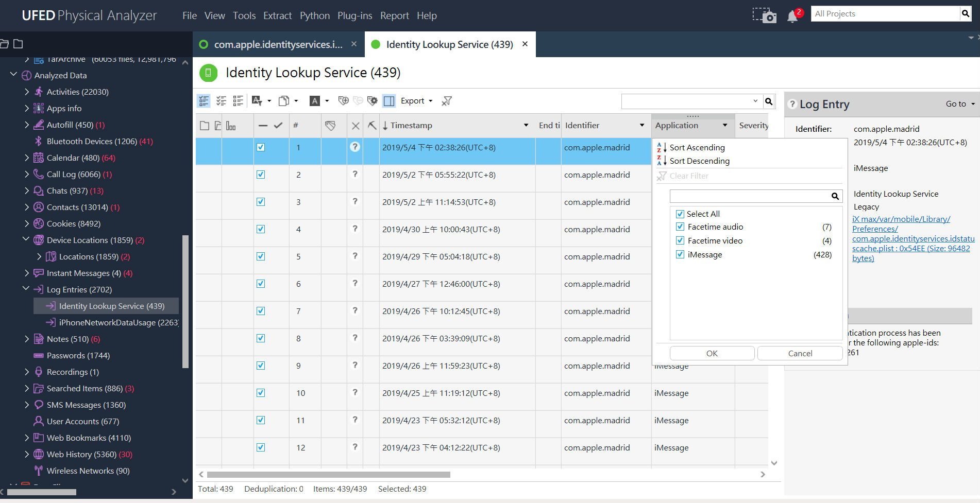Click the All Projects search field

[x=885, y=14]
